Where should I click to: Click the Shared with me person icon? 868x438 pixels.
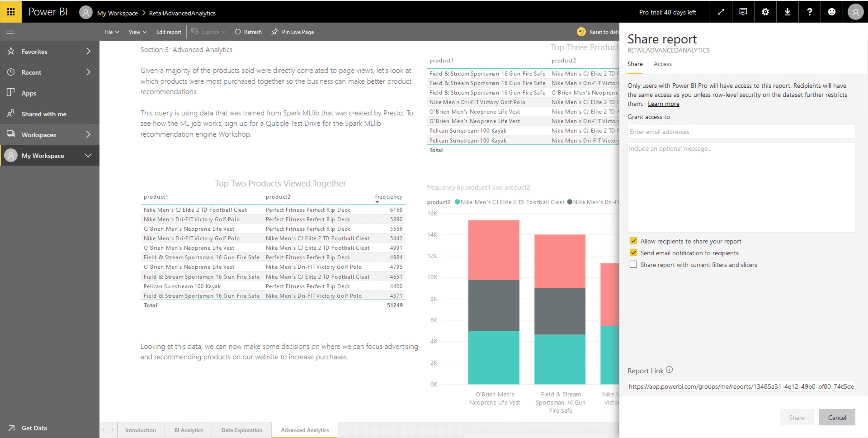[11, 114]
